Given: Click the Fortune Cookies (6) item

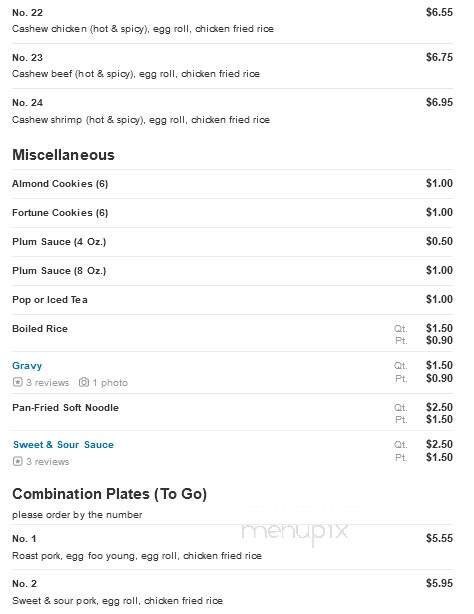Looking at the screenshot, I should 60,213.
